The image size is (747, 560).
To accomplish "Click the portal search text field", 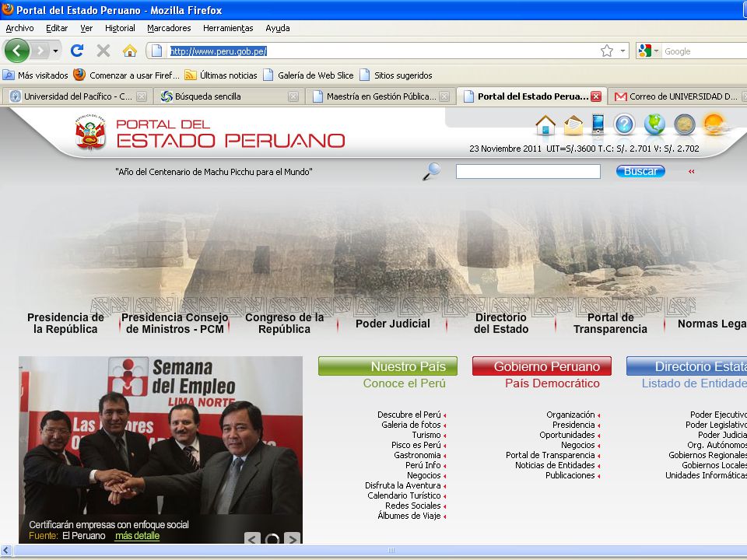I will coord(528,171).
